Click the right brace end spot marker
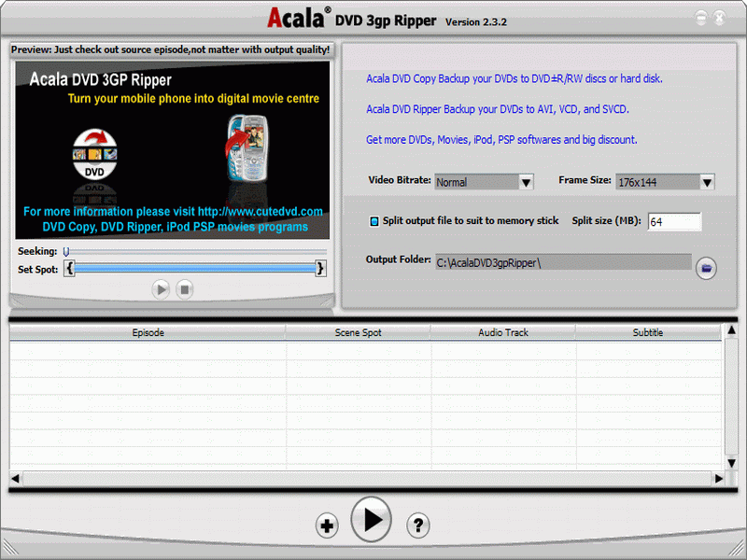Image resolution: width=747 pixels, height=560 pixels. (x=320, y=269)
